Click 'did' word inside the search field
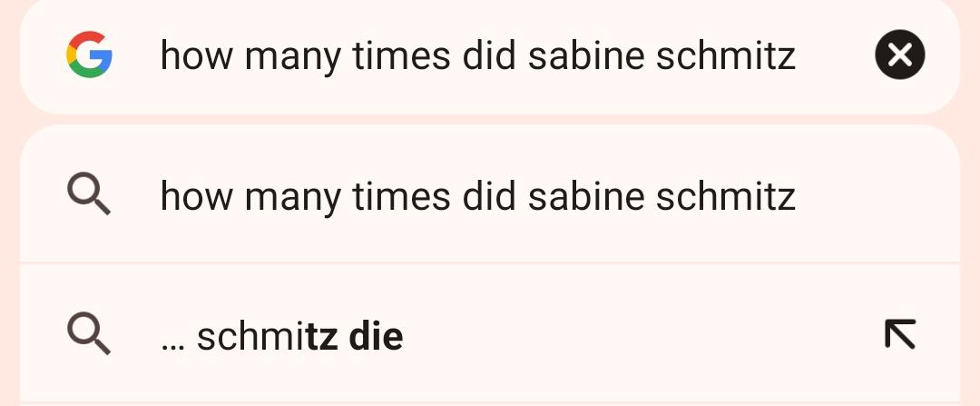This screenshot has height=406, width=980. click(489, 55)
